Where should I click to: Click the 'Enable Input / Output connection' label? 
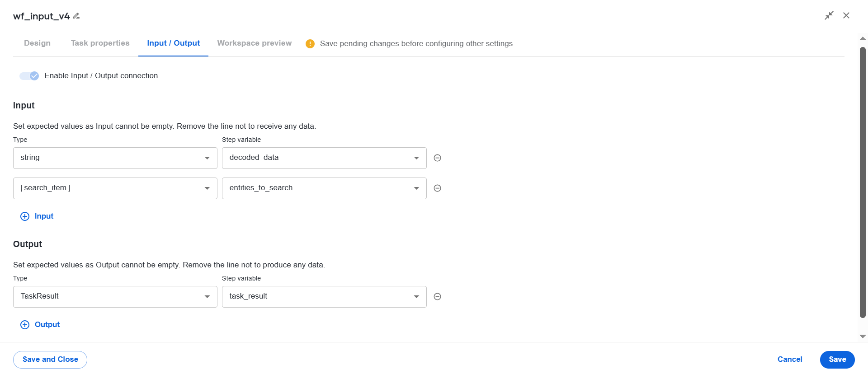tap(101, 76)
